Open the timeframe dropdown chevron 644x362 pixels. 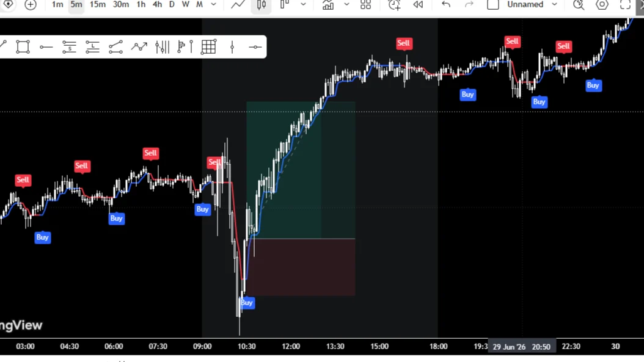pos(214,5)
